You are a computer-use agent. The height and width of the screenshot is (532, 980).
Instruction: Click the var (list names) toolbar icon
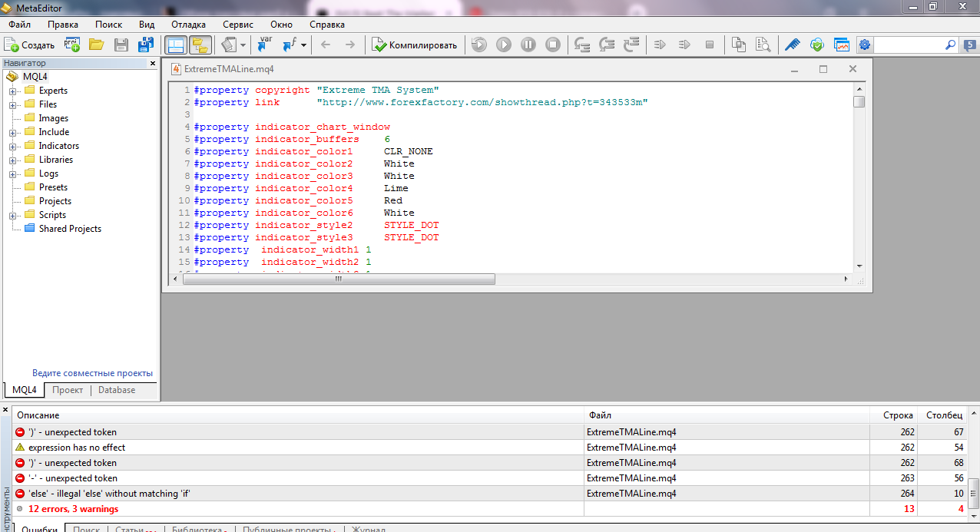tap(265, 45)
